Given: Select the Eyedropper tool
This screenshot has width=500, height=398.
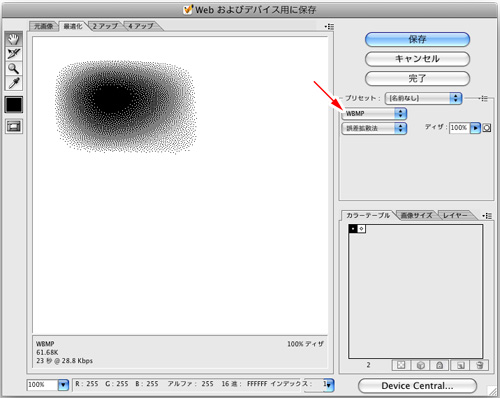Looking at the screenshot, I should point(14,83).
